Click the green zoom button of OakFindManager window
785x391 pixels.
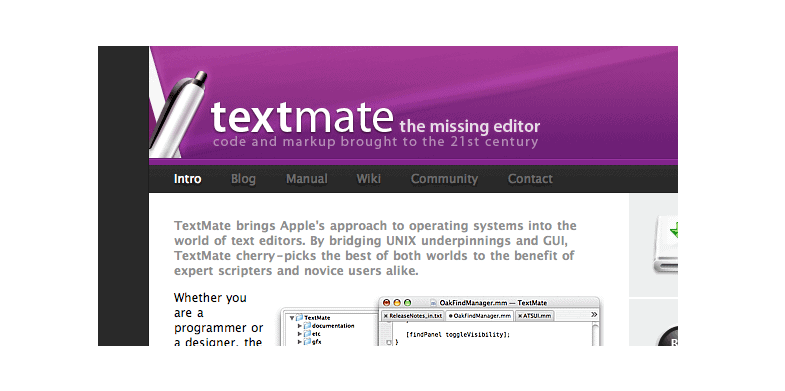coord(408,303)
